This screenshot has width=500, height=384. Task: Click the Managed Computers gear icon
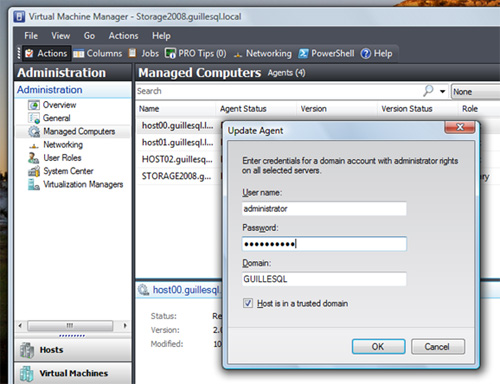34,132
